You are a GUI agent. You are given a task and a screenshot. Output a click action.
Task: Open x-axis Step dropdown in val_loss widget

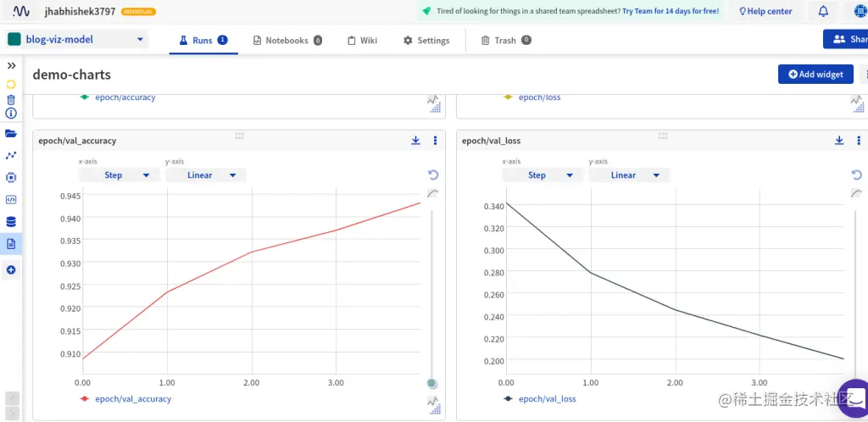[543, 175]
